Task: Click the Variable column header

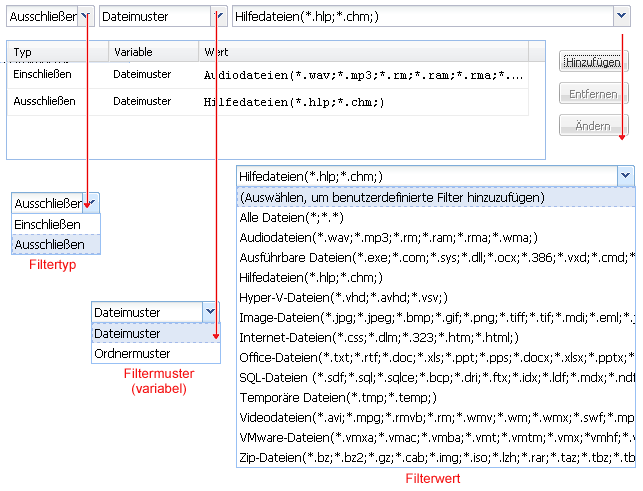Action: 150,51
